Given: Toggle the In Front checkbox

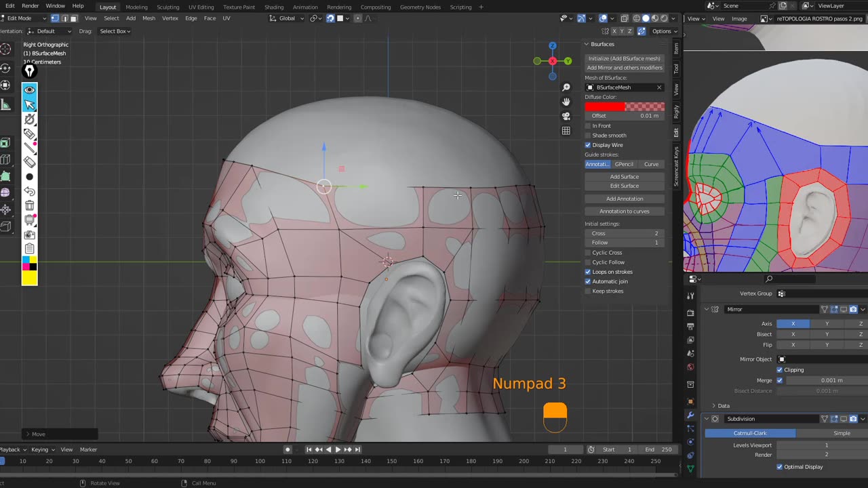Looking at the screenshot, I should coord(588,126).
